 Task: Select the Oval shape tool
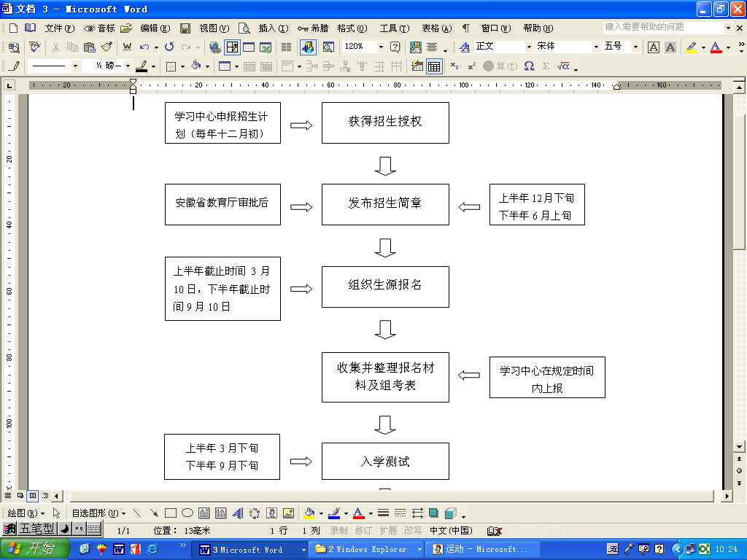point(187,513)
